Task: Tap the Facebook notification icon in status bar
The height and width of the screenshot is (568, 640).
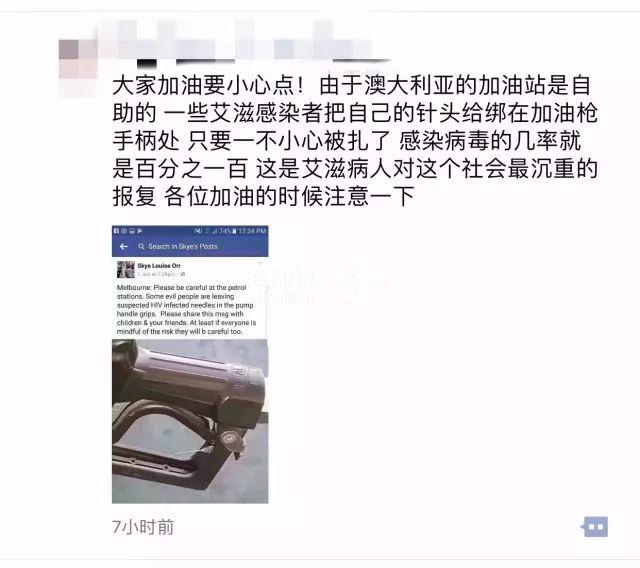Action: pos(116,231)
